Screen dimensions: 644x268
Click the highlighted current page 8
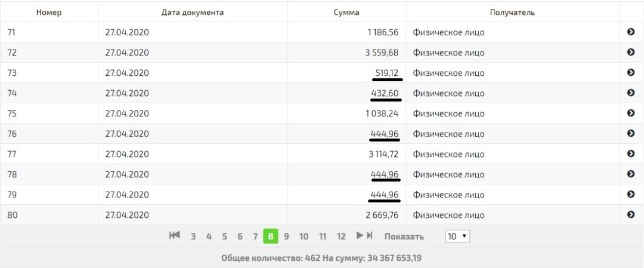coord(271,236)
